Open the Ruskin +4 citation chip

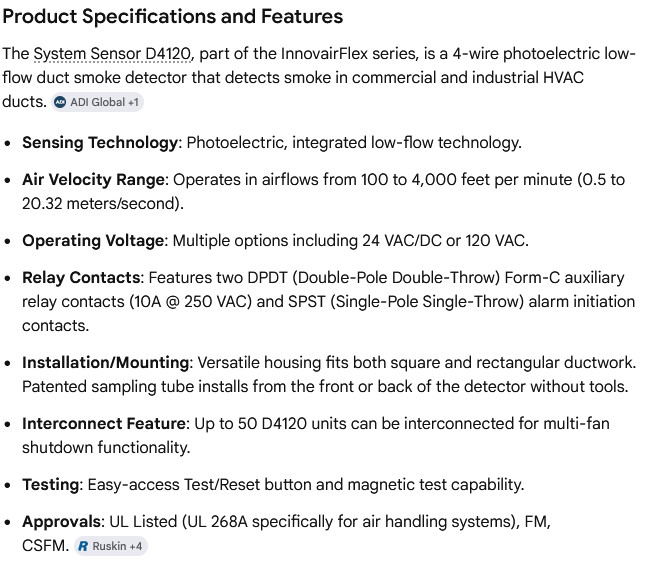[x=111, y=546]
